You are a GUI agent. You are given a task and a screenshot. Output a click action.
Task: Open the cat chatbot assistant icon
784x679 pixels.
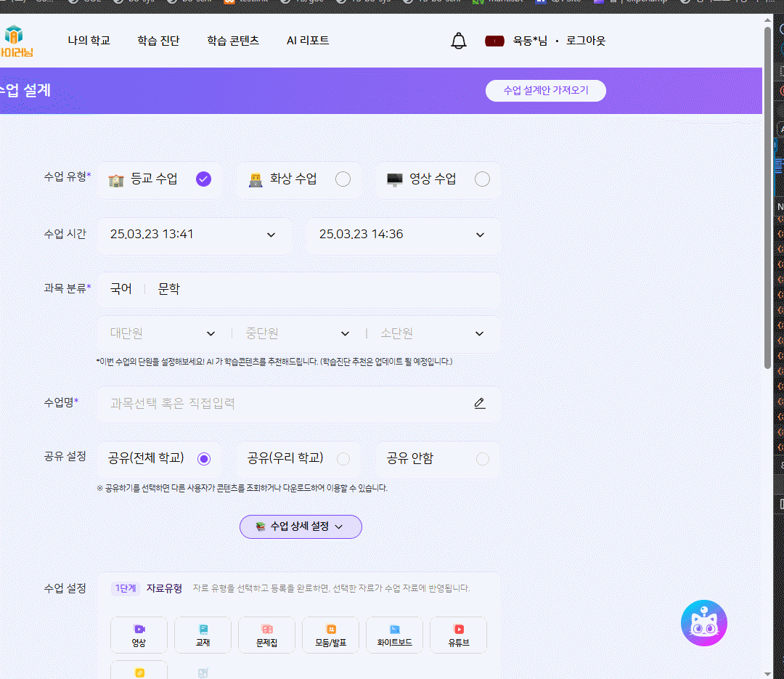pyautogui.click(x=703, y=623)
